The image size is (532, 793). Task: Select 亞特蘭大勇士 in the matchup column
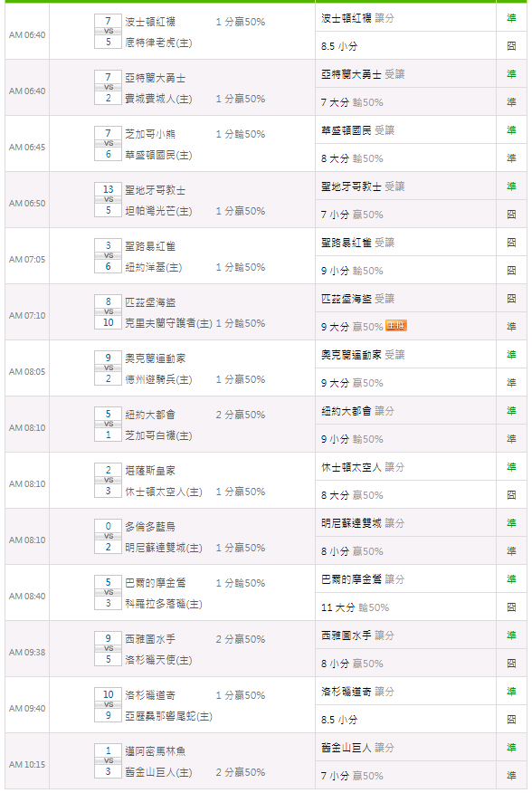point(156,78)
